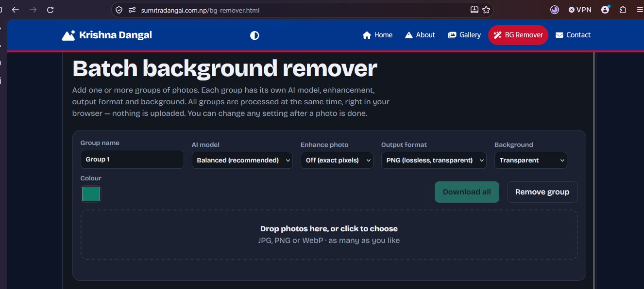Select the BG Remover nav tab
644x289 pixels.
pyautogui.click(x=518, y=35)
